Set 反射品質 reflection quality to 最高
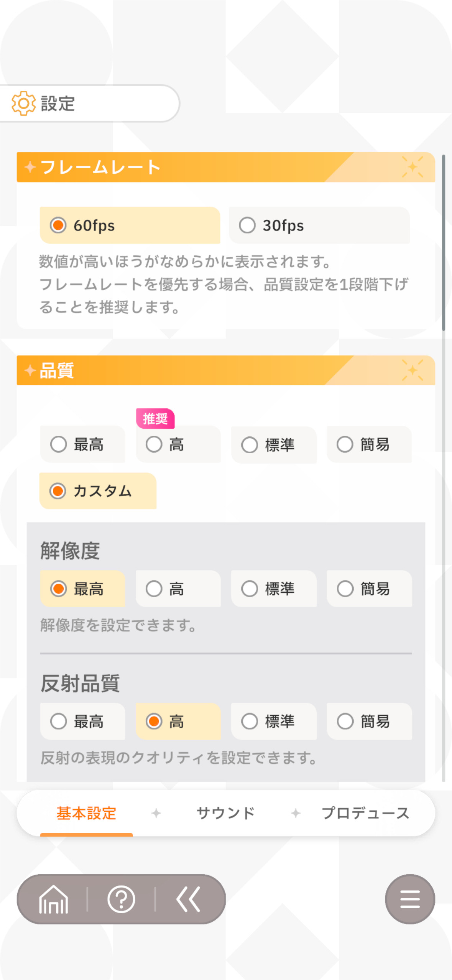 pyautogui.click(x=83, y=721)
